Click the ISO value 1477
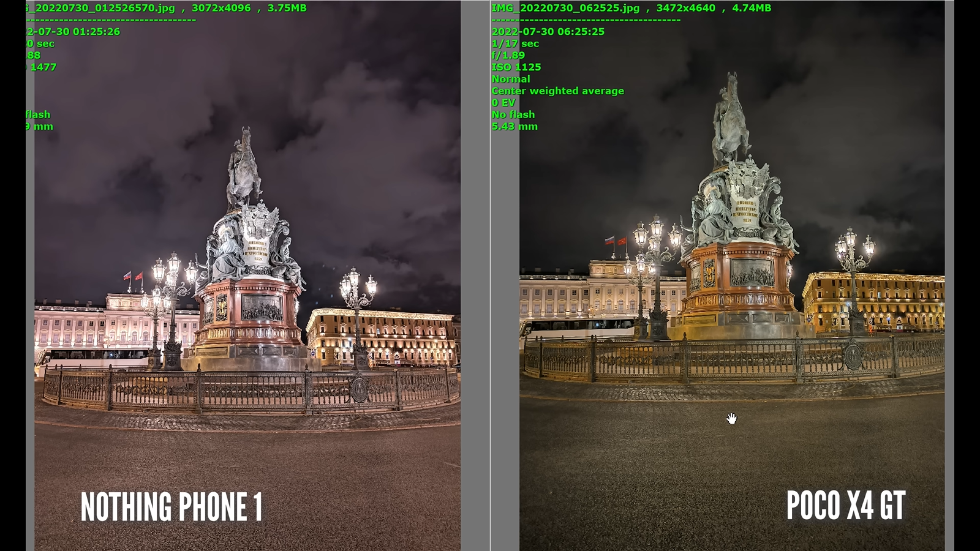This screenshot has height=551, width=980. tap(43, 67)
